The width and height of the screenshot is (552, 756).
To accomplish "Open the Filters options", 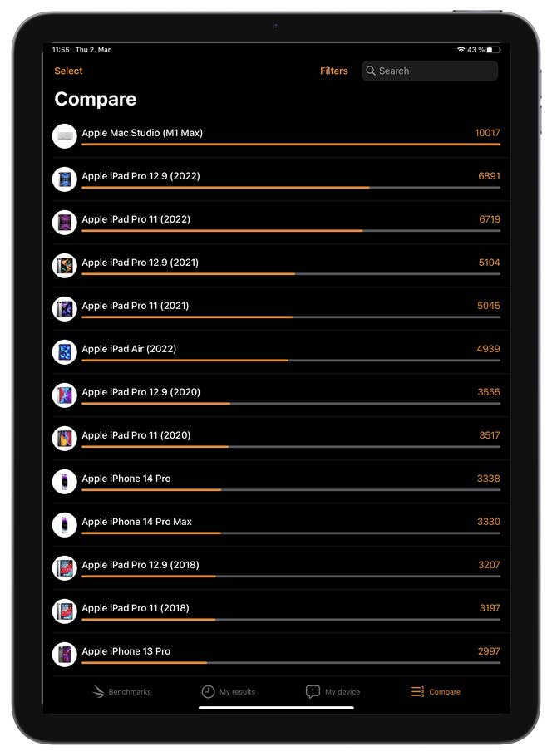I will click(x=334, y=71).
